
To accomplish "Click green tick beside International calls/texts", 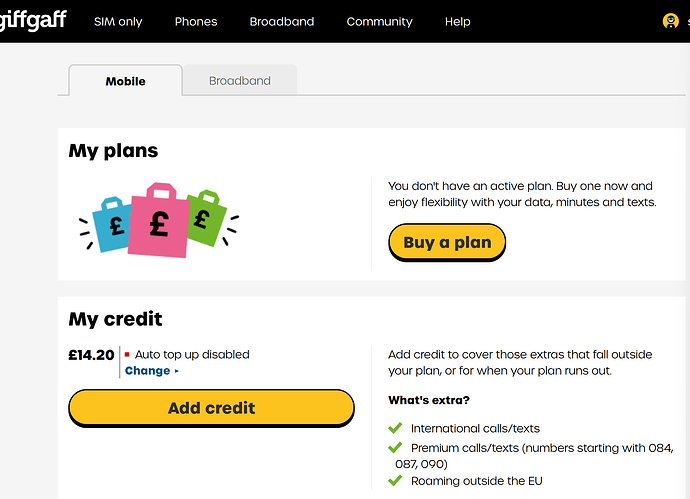I will pyautogui.click(x=395, y=428).
